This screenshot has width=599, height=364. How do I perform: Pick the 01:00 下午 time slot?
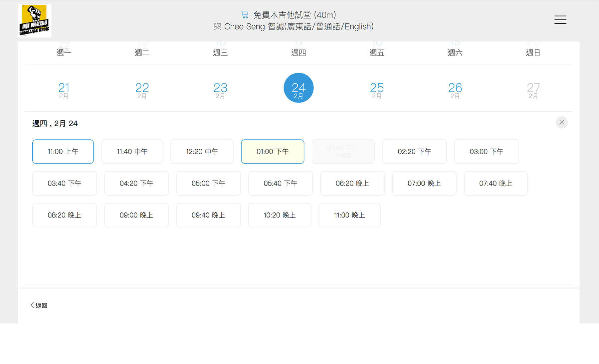[x=273, y=152]
